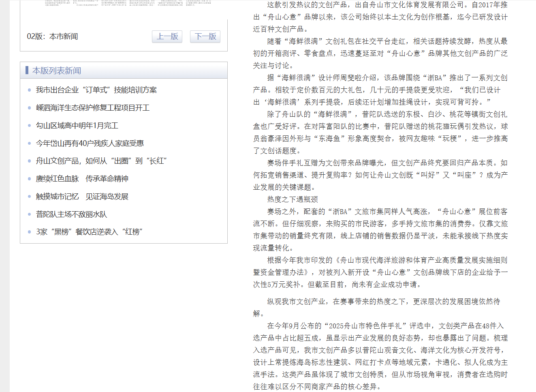This screenshot has width=536, height=392.
Task: Open 今年岱山再有40户残疾人家庭受惠 story
Action: [90, 144]
